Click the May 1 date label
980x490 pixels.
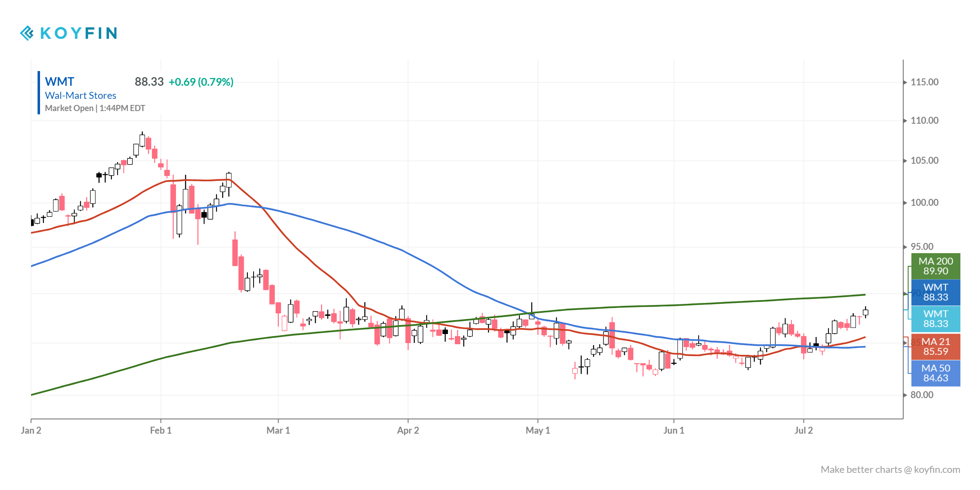[x=538, y=430]
